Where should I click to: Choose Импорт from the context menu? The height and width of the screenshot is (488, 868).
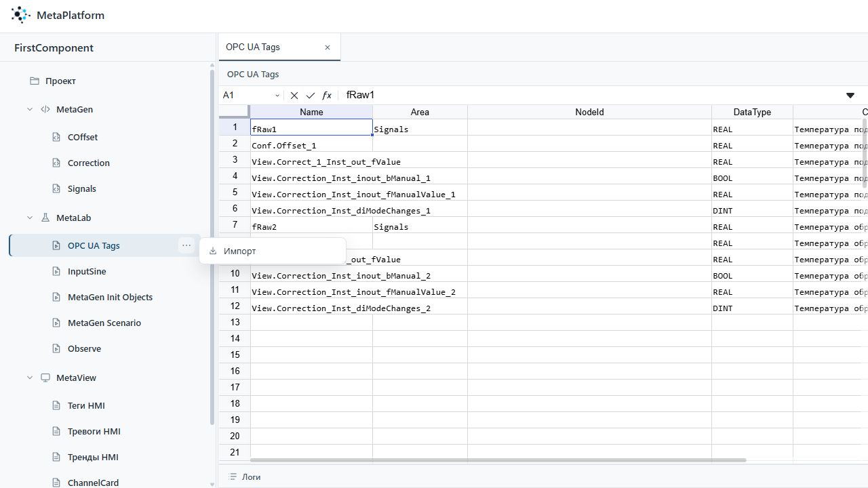273,251
